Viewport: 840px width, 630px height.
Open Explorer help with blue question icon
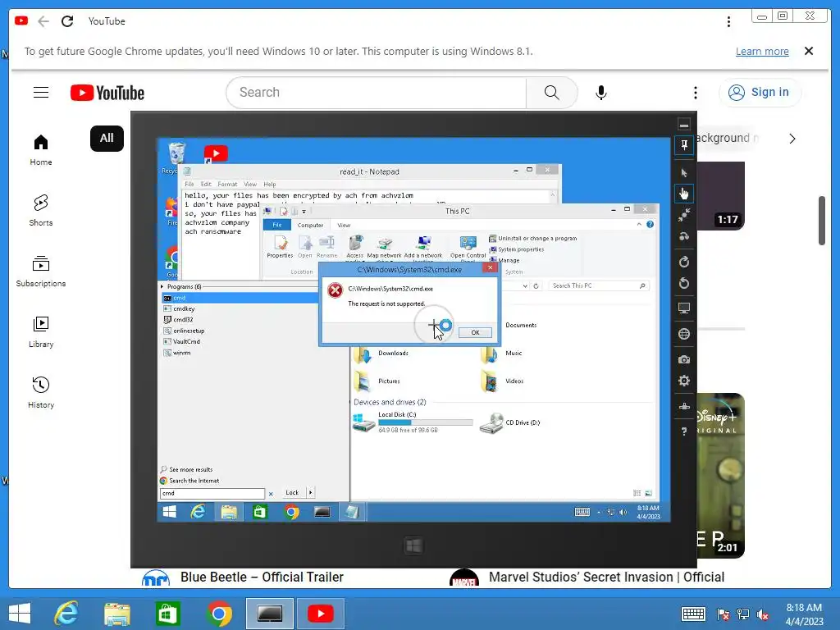(650, 225)
